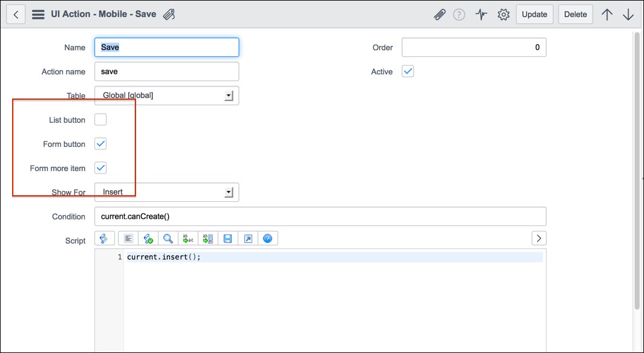Click the Condition field label

[x=68, y=217]
